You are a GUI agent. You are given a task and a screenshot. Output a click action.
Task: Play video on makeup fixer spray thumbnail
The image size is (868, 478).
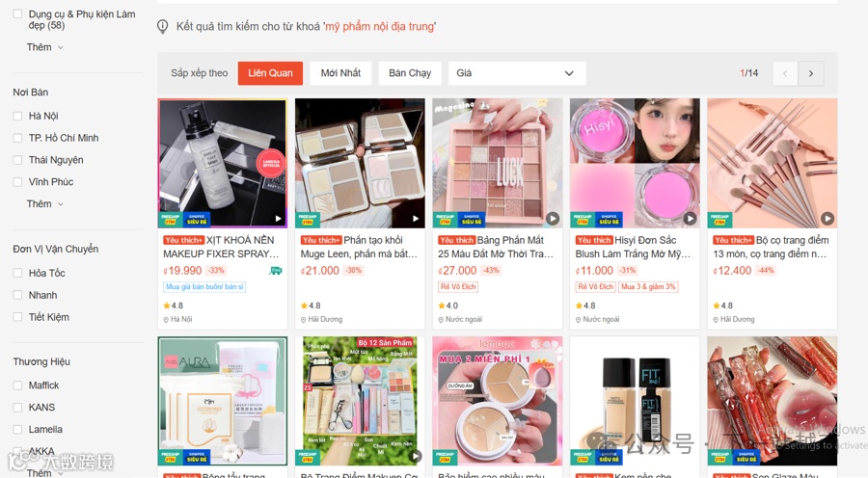[278, 219]
